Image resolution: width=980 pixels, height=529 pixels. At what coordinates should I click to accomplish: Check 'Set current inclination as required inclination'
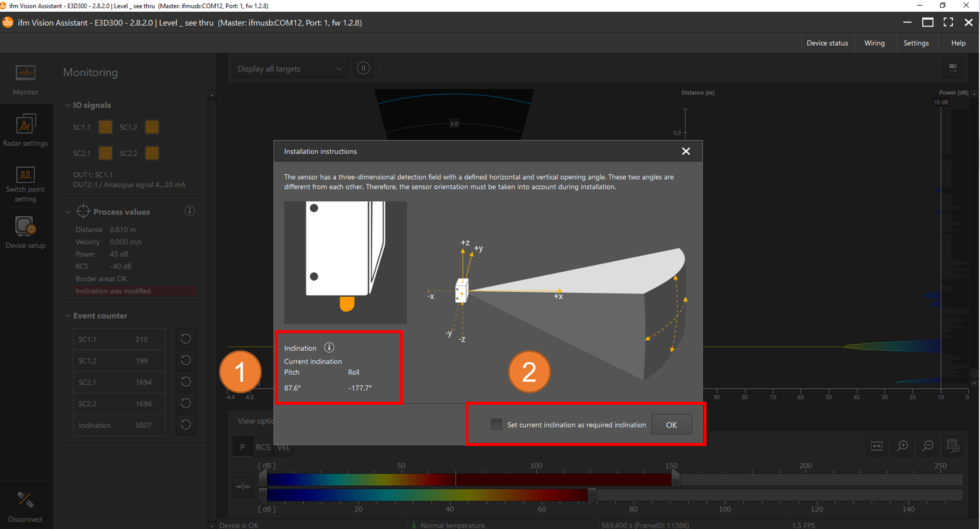click(496, 424)
